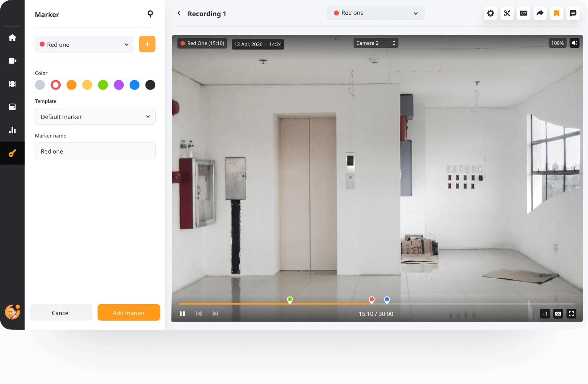Screen dimensions: 588x384
Task: Jump to the green marker on timeline
Action: 290,300
